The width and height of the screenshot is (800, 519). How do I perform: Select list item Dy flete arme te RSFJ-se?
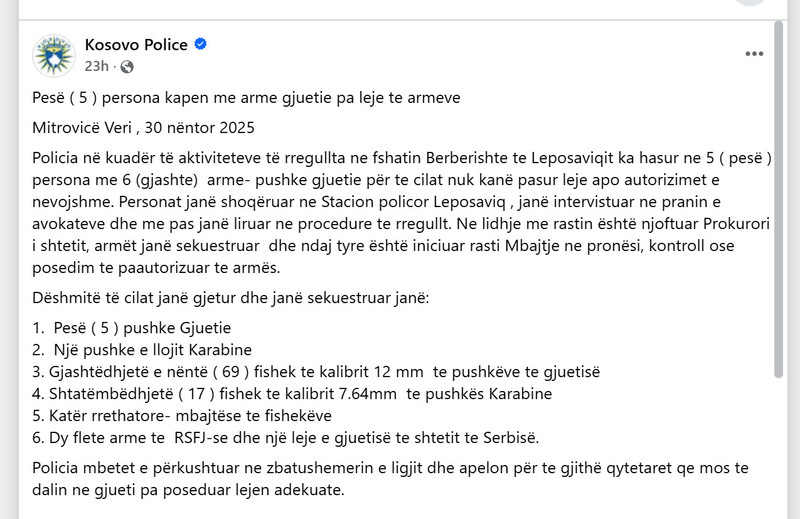tap(285, 437)
